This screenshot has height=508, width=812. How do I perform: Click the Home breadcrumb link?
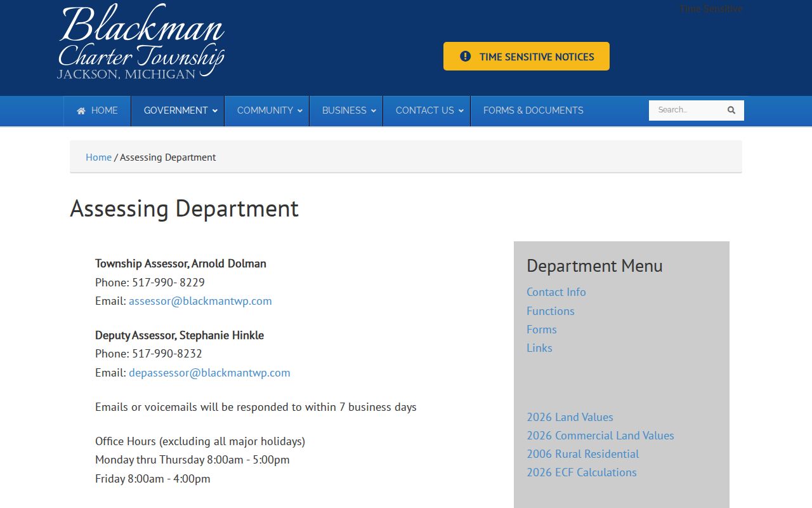pyautogui.click(x=98, y=157)
